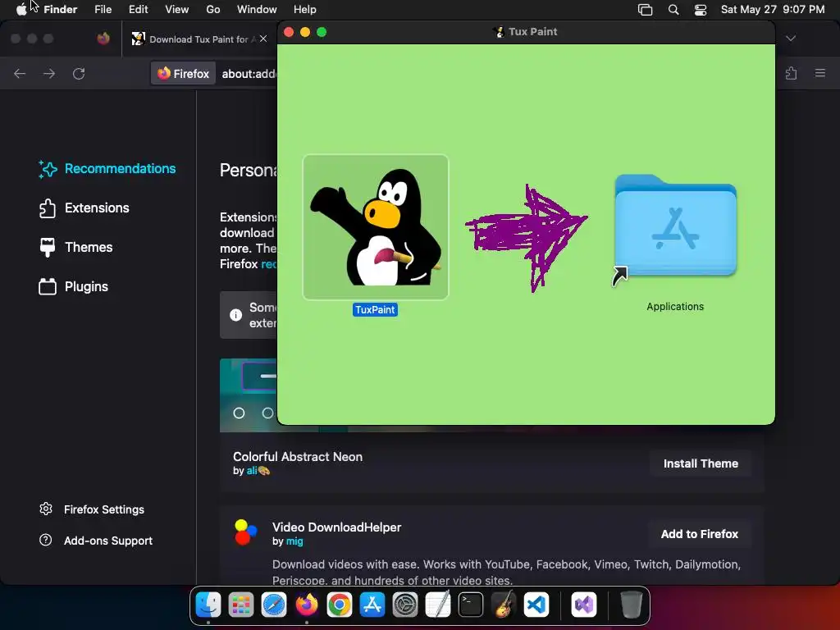Click the date and time in menu bar
The height and width of the screenshot is (630, 840).
pos(773,10)
